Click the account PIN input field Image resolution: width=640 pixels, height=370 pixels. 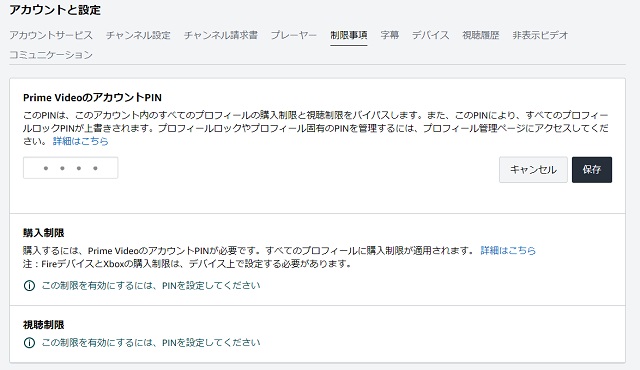71,168
